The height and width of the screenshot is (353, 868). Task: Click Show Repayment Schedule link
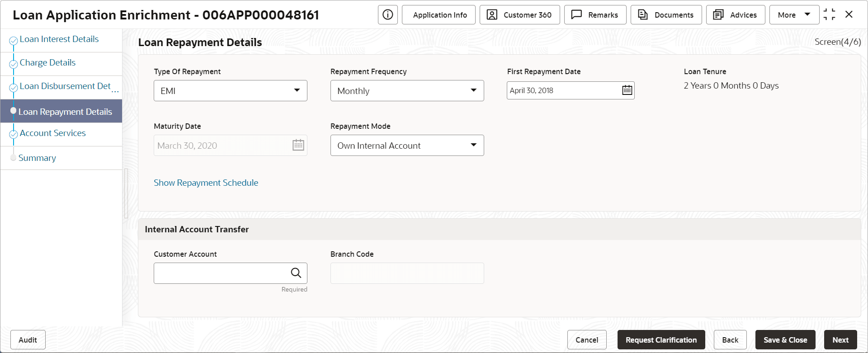(206, 183)
